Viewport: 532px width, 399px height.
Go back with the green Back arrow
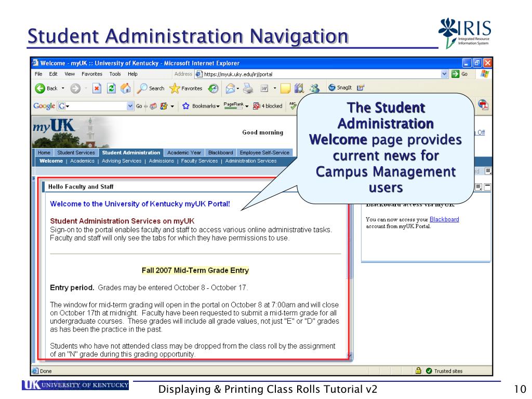[x=46, y=88]
